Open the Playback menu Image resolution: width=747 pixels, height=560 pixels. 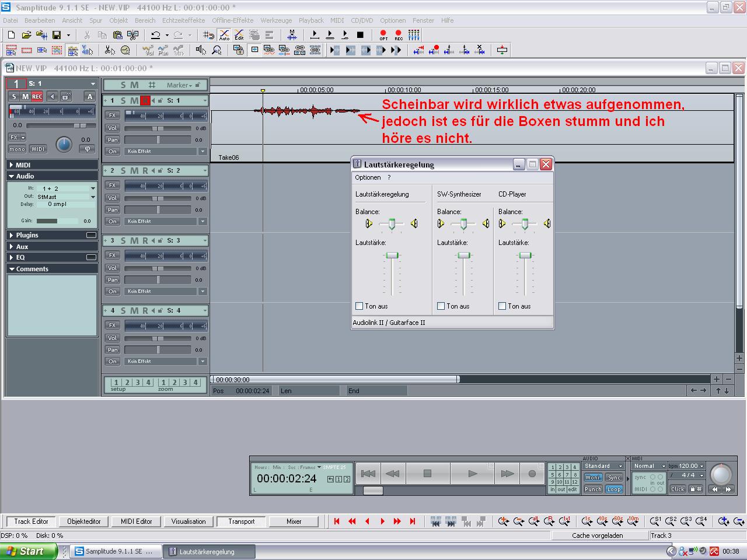tap(311, 20)
